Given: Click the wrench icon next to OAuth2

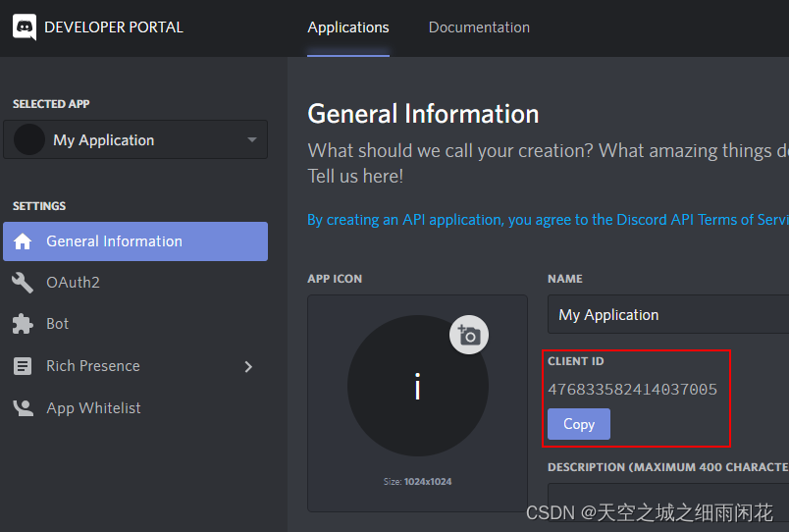Looking at the screenshot, I should pos(23,283).
